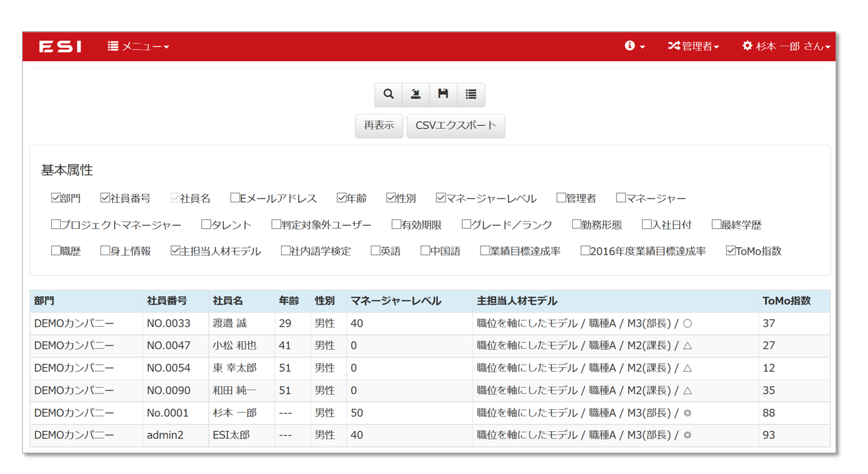Select employee name 和田 純一
This screenshot has height=474, width=868.
tap(234, 390)
